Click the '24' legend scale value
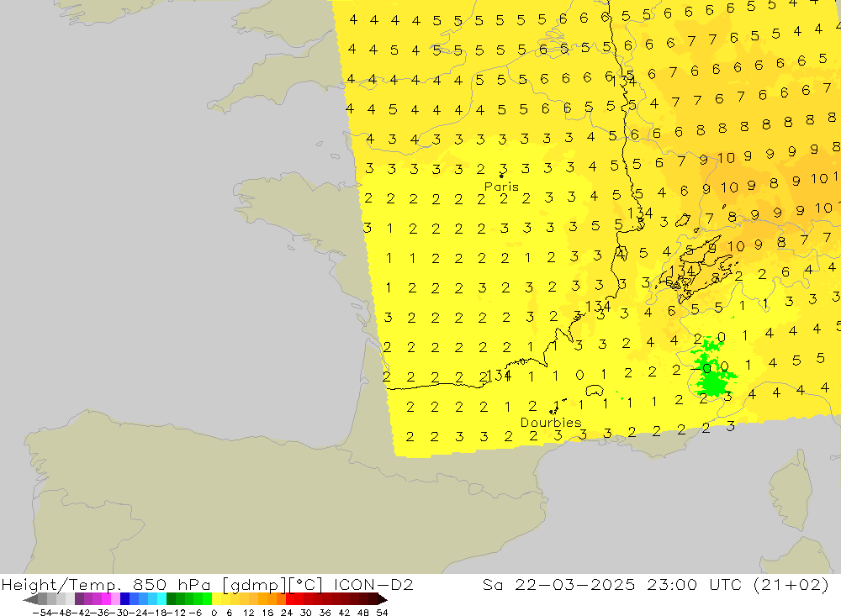Screen dimensions: 841x616 tap(287, 613)
